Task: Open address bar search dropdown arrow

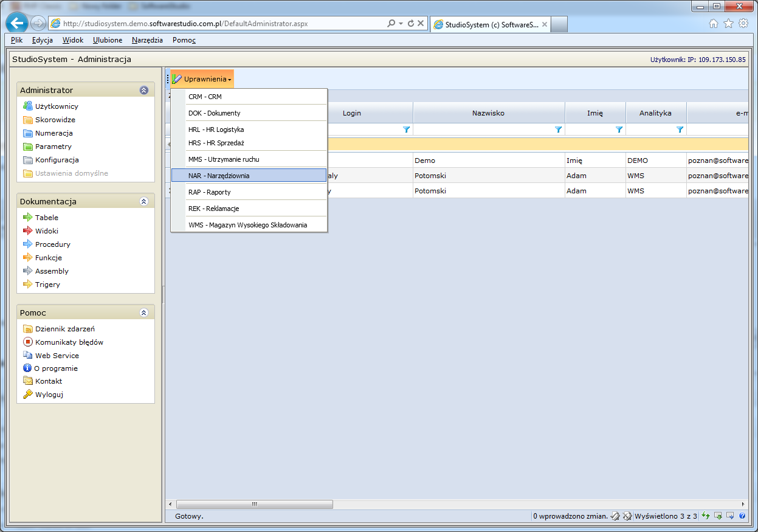Action: click(401, 24)
